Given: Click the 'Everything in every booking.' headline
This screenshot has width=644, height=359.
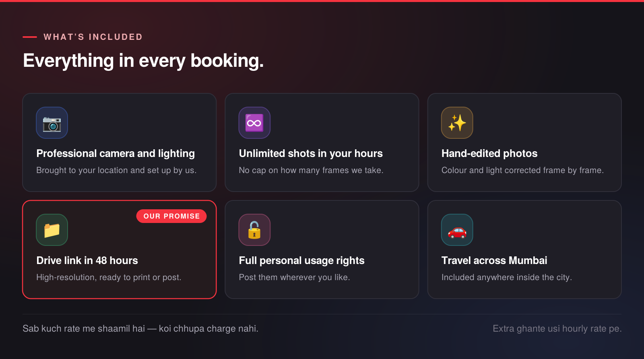Looking at the screenshot, I should (143, 61).
